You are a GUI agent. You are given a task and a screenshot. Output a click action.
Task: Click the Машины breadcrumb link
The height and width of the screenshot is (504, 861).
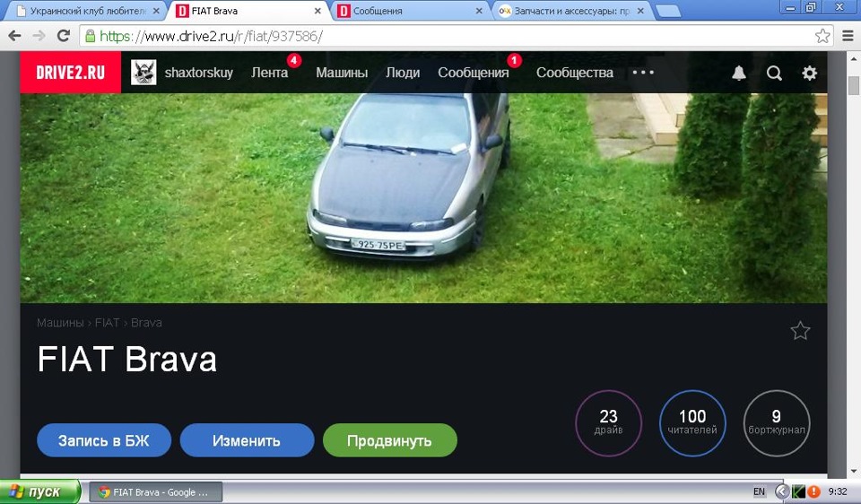(60, 323)
